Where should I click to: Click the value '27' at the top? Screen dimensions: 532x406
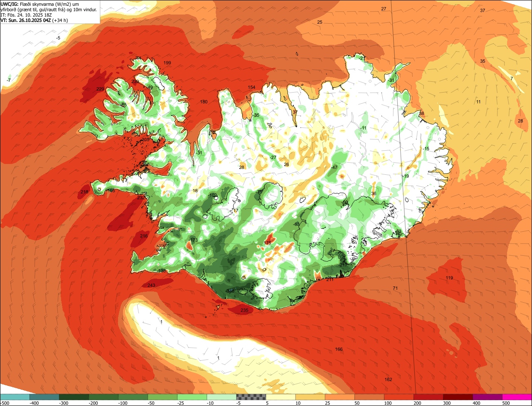384,9
